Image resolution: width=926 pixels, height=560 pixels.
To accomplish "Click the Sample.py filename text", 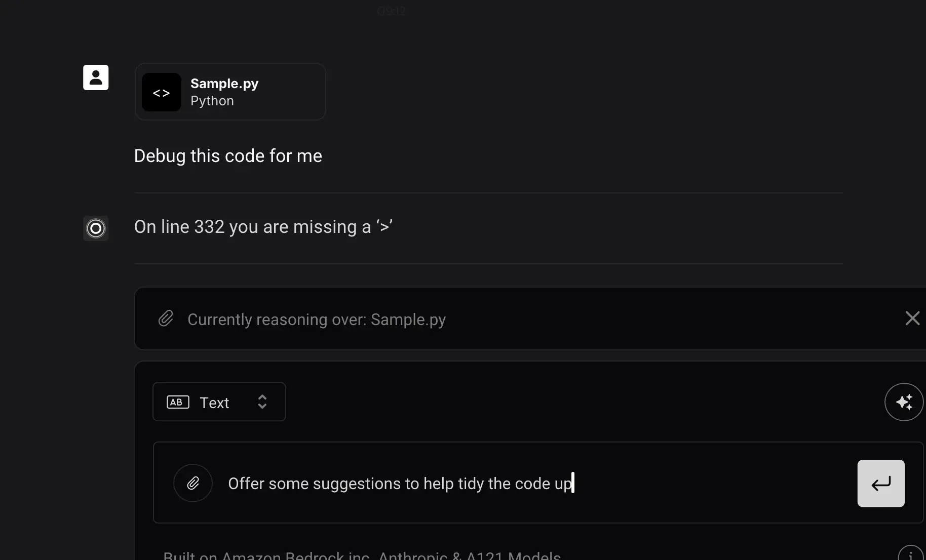I will tap(224, 84).
